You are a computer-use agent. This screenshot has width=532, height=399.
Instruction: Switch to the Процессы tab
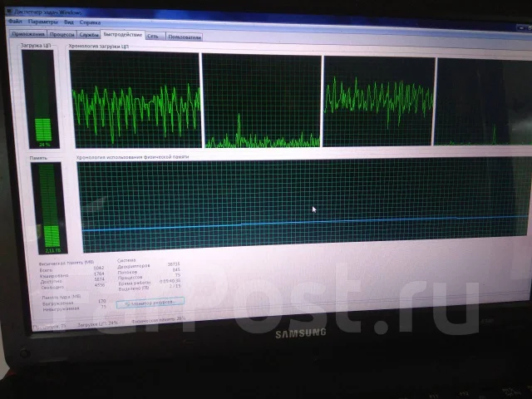click(62, 34)
